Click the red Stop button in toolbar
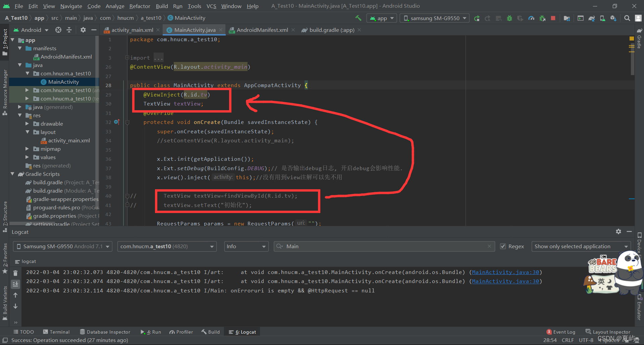The width and height of the screenshot is (644, 345). 553,18
